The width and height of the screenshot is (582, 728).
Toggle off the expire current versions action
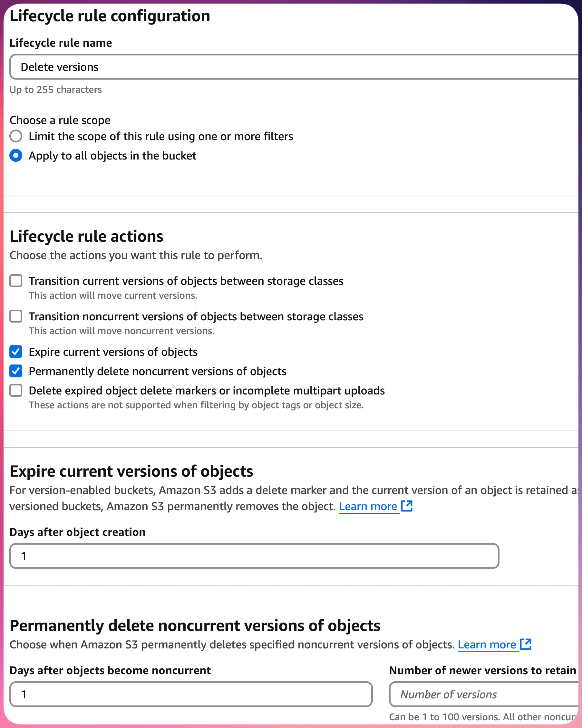pos(15,352)
